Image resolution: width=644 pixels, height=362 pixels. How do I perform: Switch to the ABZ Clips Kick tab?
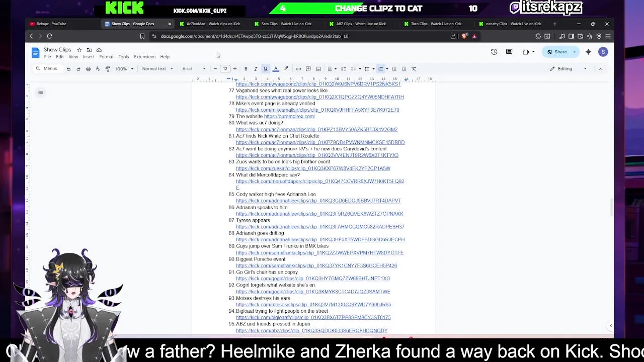360,24
